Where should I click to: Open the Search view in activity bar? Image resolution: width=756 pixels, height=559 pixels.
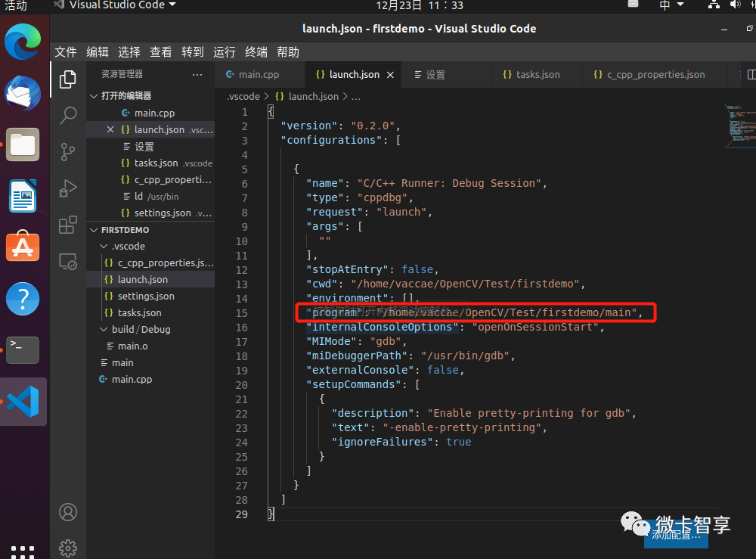pyautogui.click(x=67, y=115)
